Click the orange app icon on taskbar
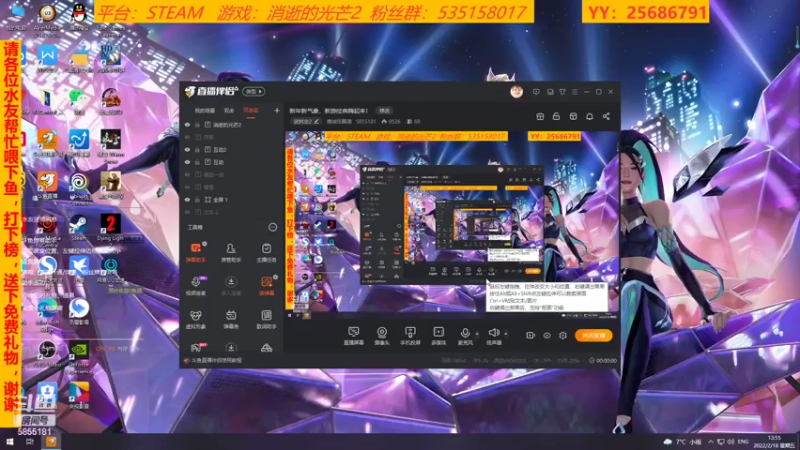The image size is (800, 450). 51,441
